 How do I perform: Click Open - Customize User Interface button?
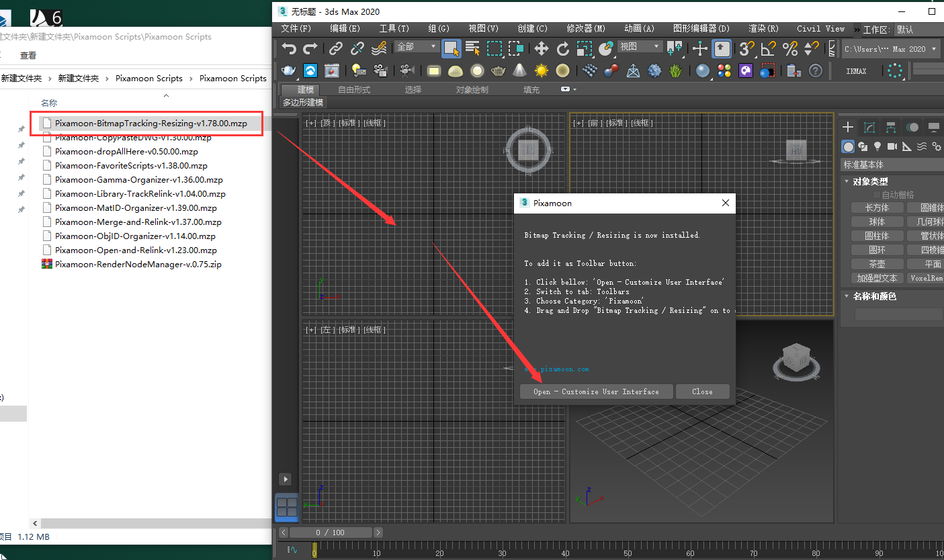coord(597,391)
